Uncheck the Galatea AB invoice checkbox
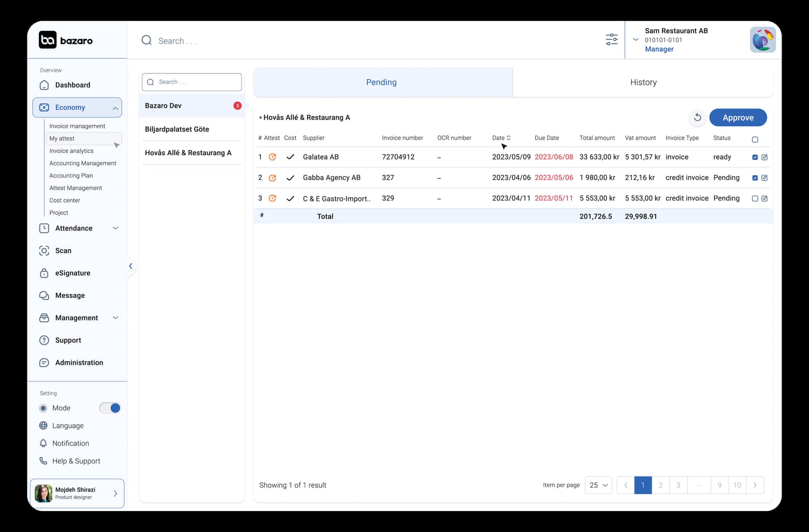809x532 pixels. (755, 157)
